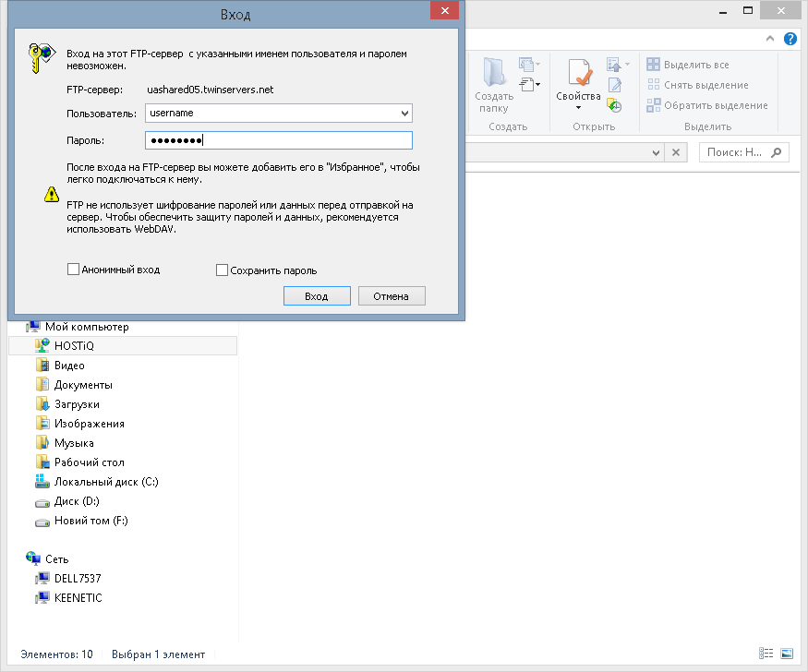The image size is (808, 672).
Task: Click the Вход button in the dialog
Action: 317,296
